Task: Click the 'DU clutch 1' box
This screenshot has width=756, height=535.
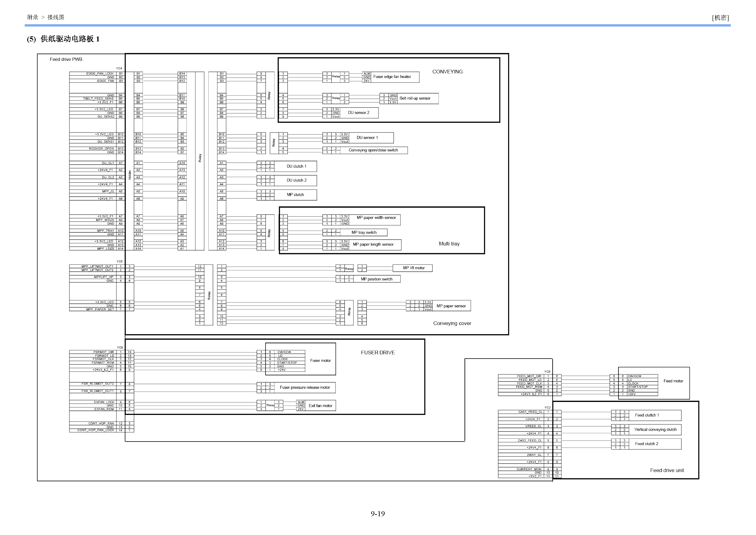Action: [x=295, y=167]
